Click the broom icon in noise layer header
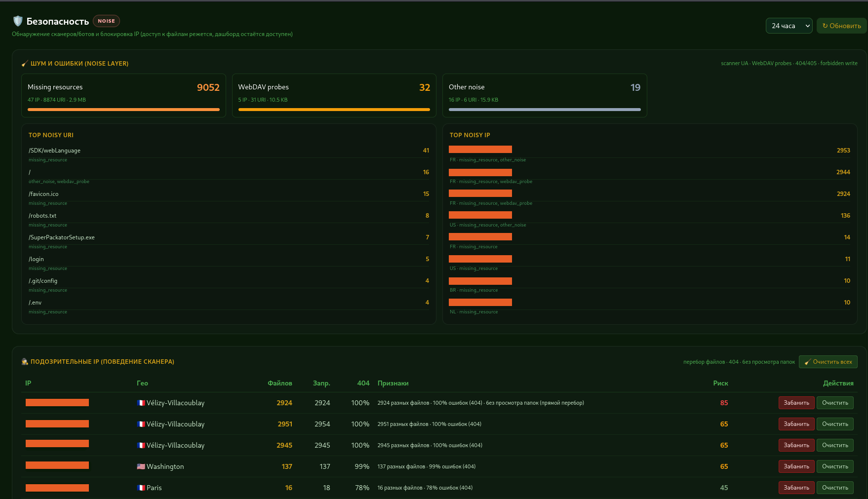 25,64
